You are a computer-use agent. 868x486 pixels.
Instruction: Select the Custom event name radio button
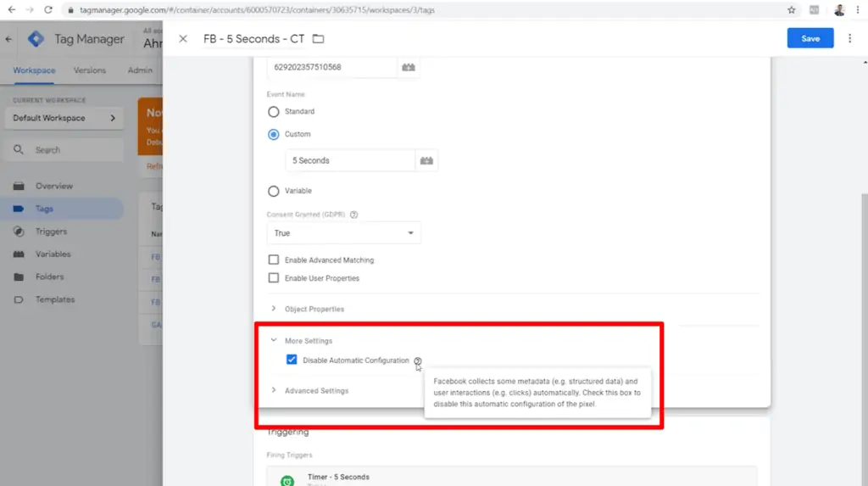point(274,135)
